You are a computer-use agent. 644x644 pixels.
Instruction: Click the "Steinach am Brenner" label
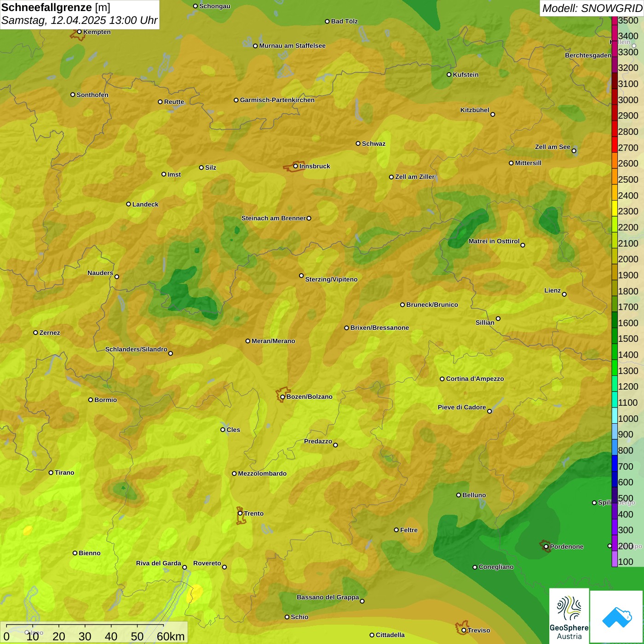[x=274, y=218]
